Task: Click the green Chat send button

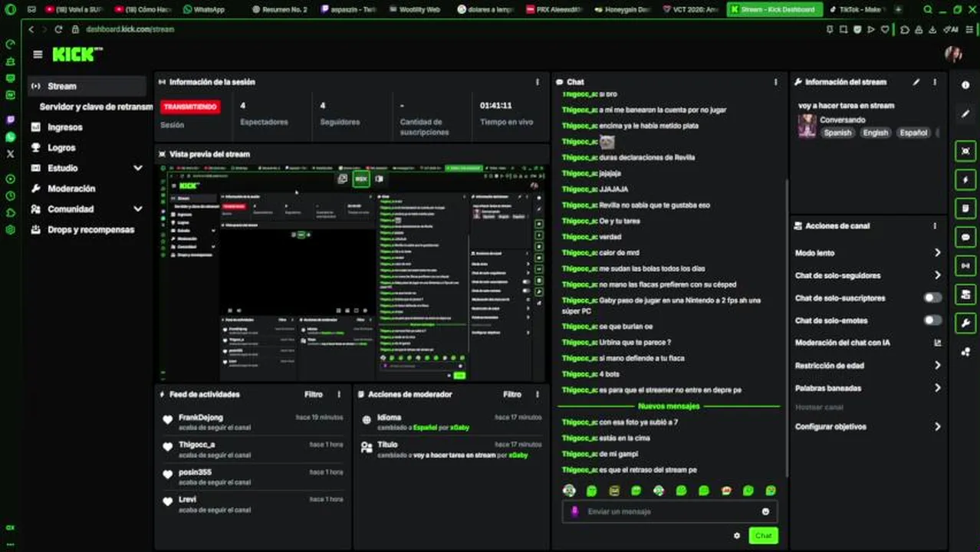Action: 763,536
